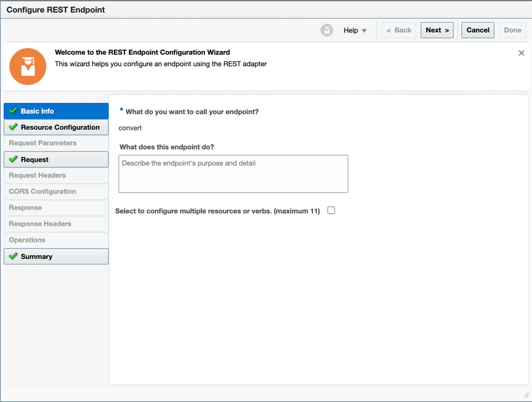The width and height of the screenshot is (532, 402).
Task: Click the green checkmark beside Request
Action: (x=13, y=159)
